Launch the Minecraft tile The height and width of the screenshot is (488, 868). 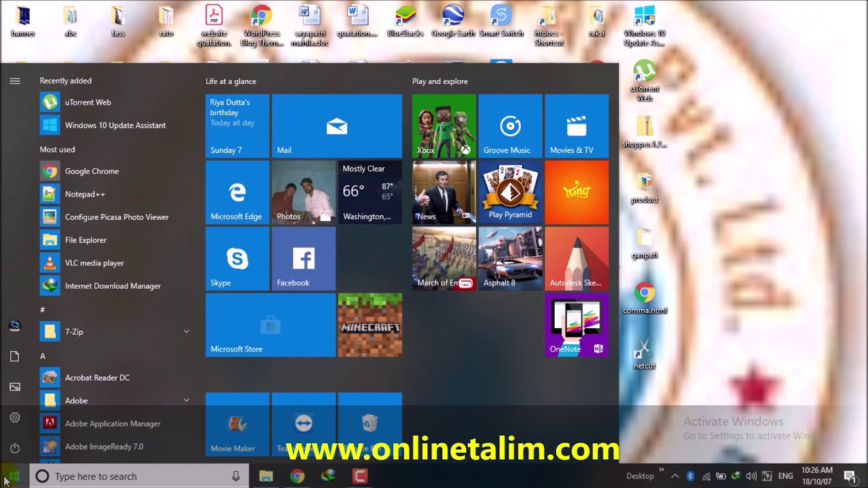tap(370, 325)
